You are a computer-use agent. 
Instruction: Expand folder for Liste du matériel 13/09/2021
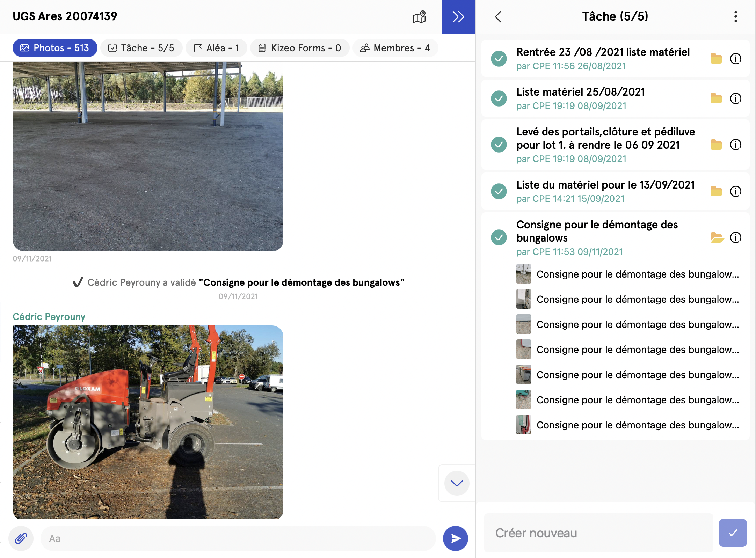coord(716,191)
